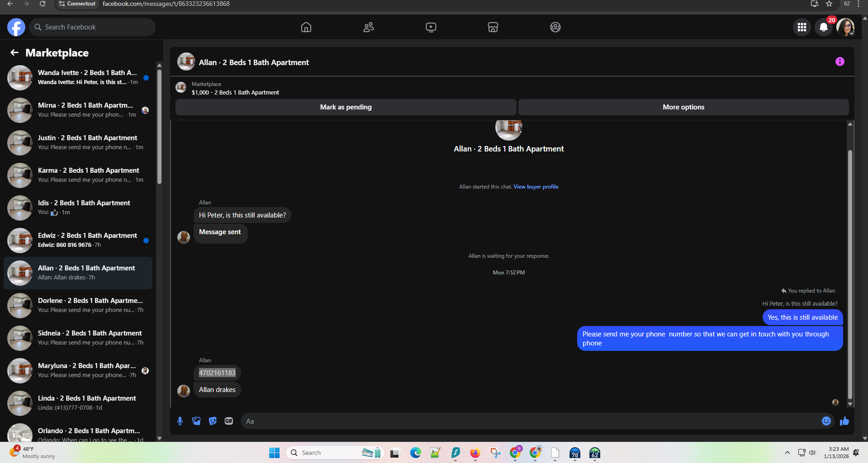Screen dimensions: 868x463
Task: Open Karma conversation
Action: click(78, 175)
